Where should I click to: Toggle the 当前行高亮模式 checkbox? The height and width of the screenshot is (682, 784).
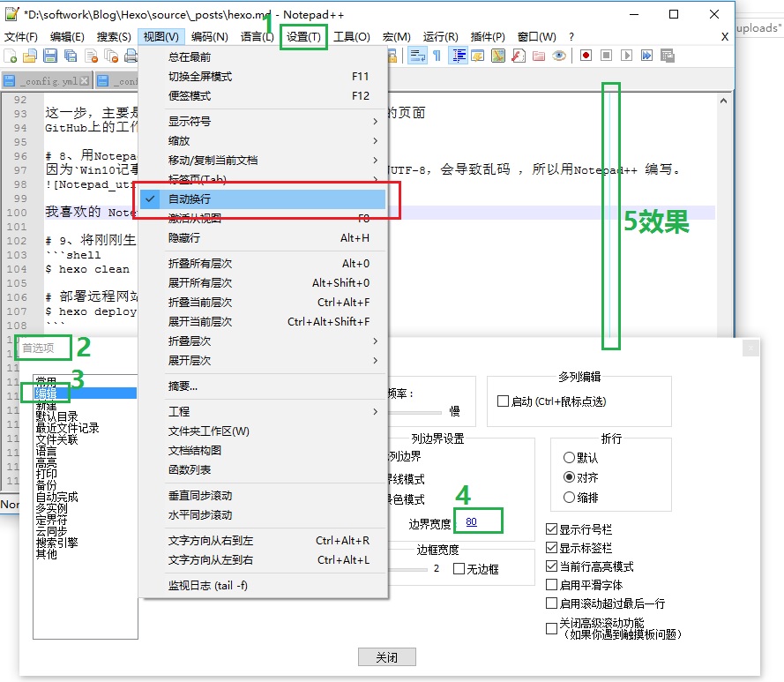pyautogui.click(x=551, y=566)
